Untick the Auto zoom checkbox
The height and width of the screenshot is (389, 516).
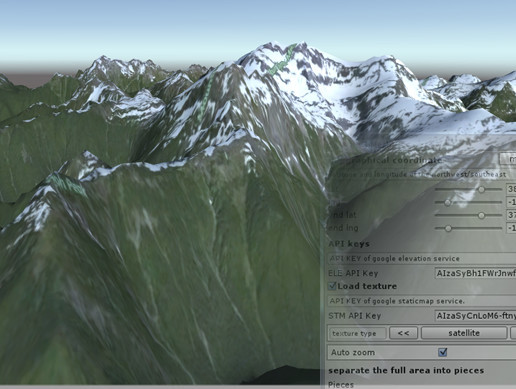click(x=442, y=352)
